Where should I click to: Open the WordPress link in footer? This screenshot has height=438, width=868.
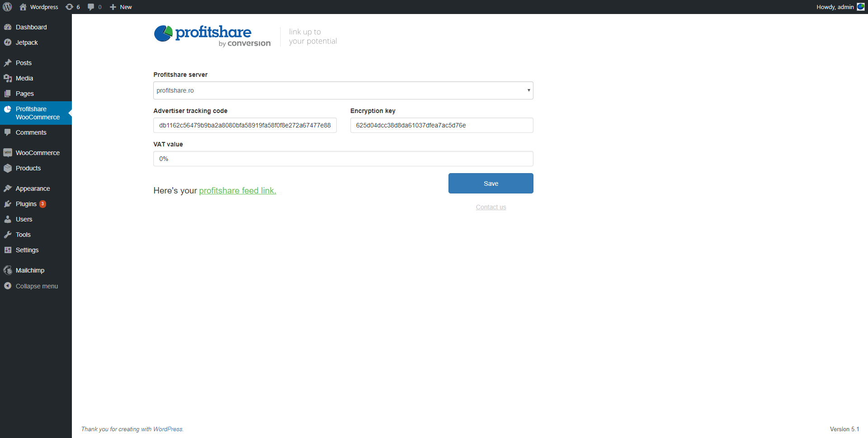pos(168,429)
